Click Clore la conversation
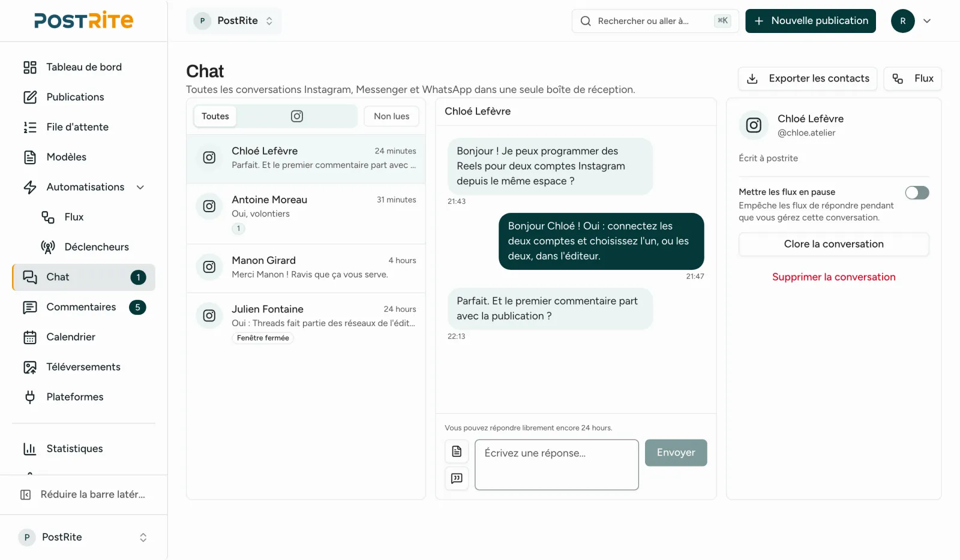 (834, 244)
